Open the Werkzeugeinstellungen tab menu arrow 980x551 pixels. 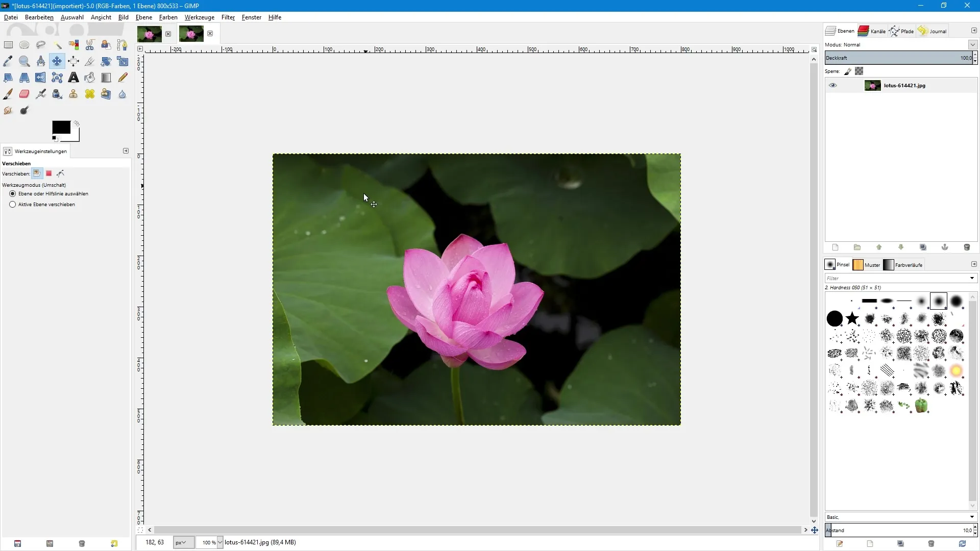[x=126, y=151]
